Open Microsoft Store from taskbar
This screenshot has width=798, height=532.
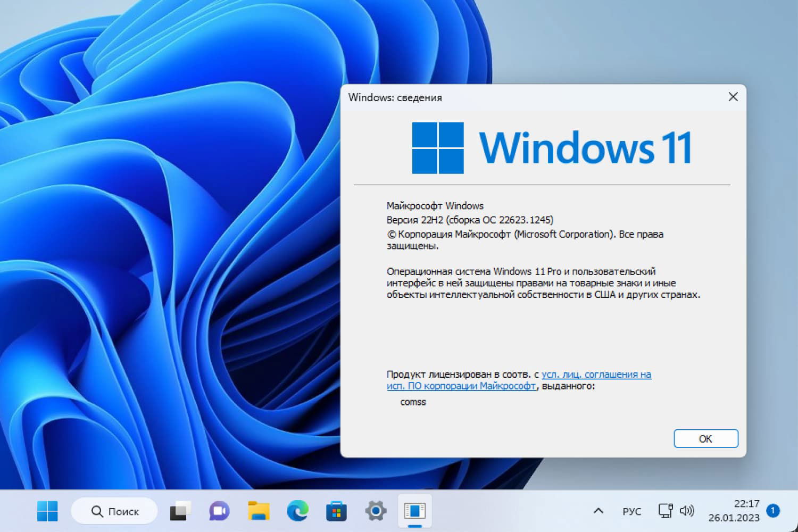tap(336, 511)
